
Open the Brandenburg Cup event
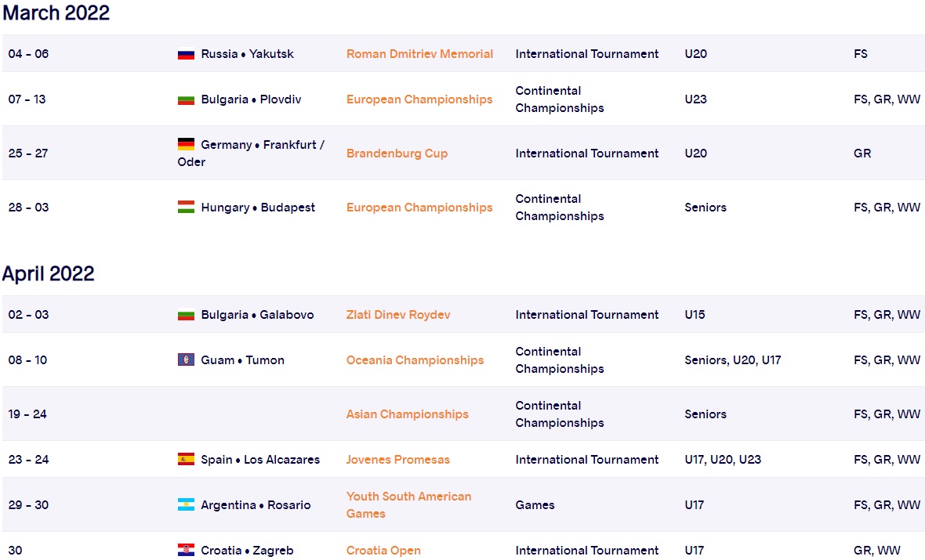(397, 154)
